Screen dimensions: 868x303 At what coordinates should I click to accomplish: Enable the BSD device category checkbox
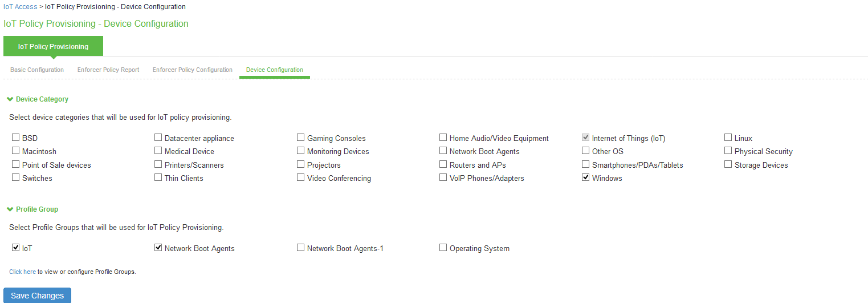[15, 138]
